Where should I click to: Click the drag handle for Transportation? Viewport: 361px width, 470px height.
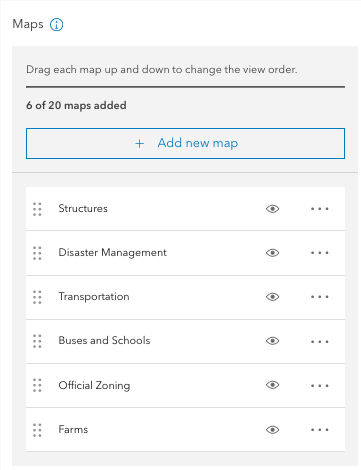pos(37,297)
